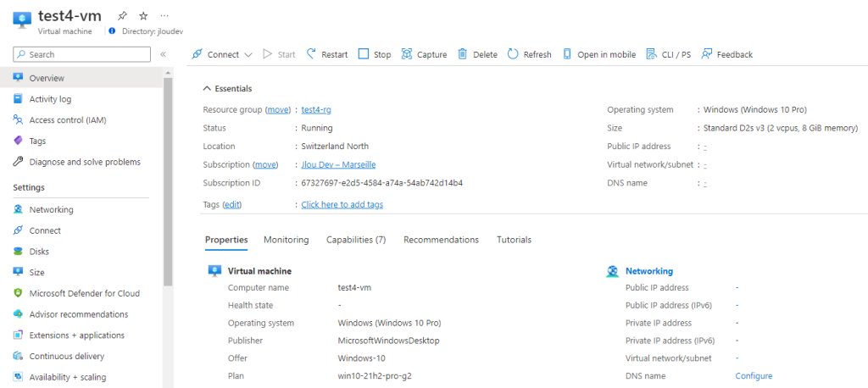
Task: Open the Connect dropdown arrow
Action: 248,55
